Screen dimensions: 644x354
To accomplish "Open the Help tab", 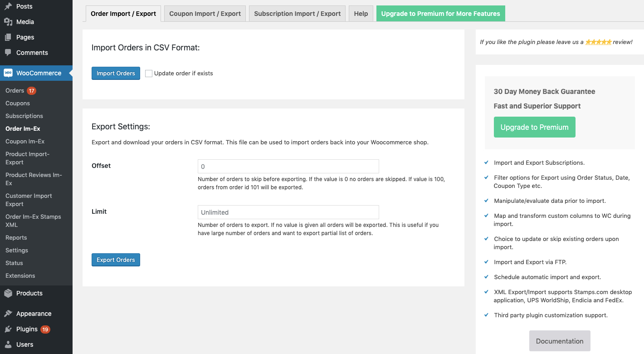I will 361,14.
